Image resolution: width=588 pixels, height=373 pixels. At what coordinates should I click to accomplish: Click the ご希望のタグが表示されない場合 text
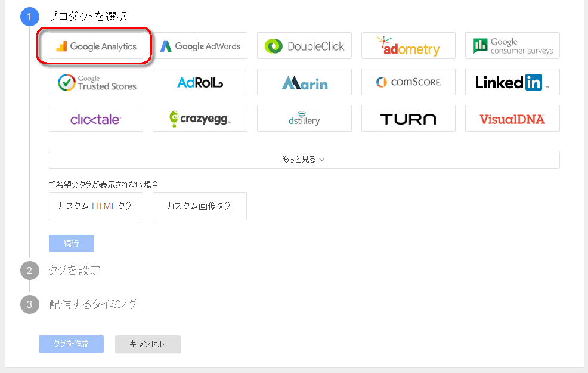pos(104,185)
